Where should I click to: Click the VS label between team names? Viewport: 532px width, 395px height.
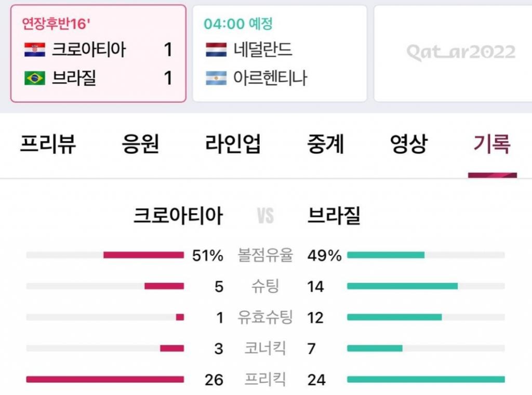coord(265,216)
